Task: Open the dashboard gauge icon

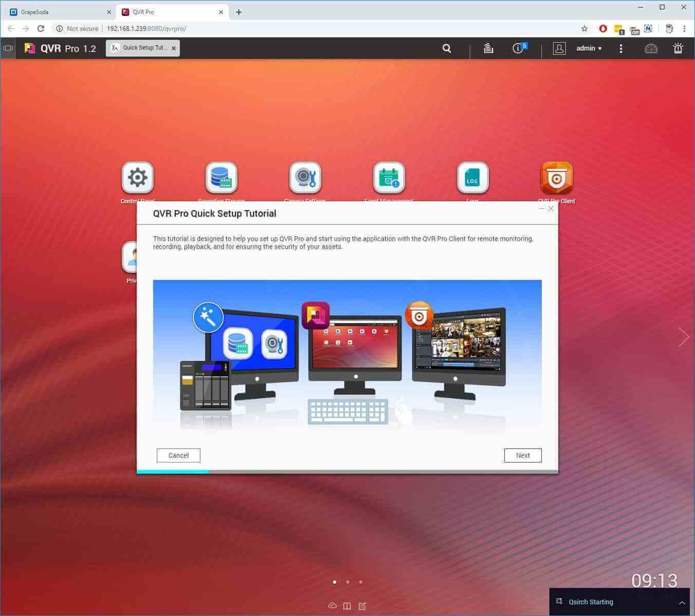Action: point(651,48)
